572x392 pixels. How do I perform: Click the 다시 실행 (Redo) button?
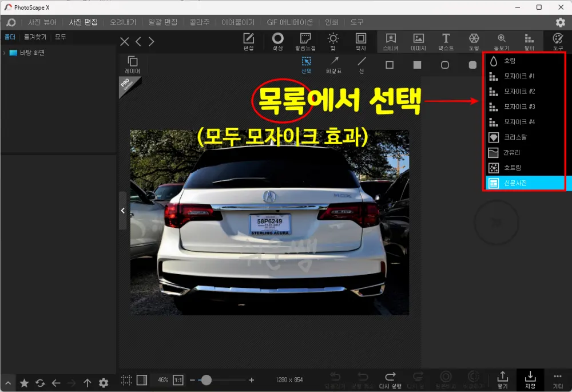click(391, 379)
